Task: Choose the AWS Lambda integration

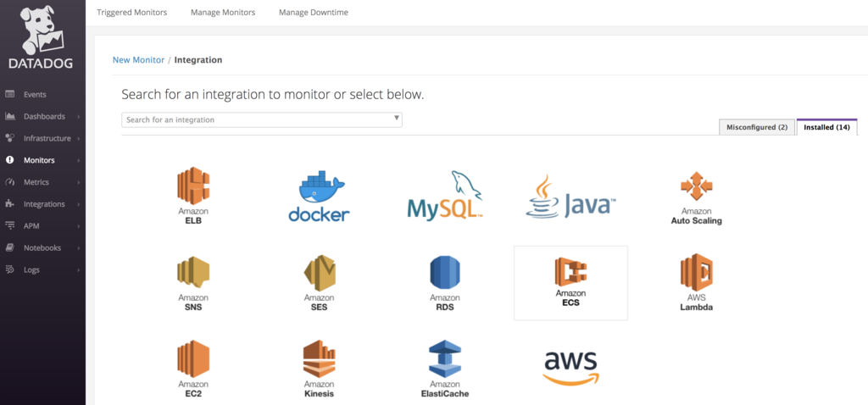Action: coord(697,283)
